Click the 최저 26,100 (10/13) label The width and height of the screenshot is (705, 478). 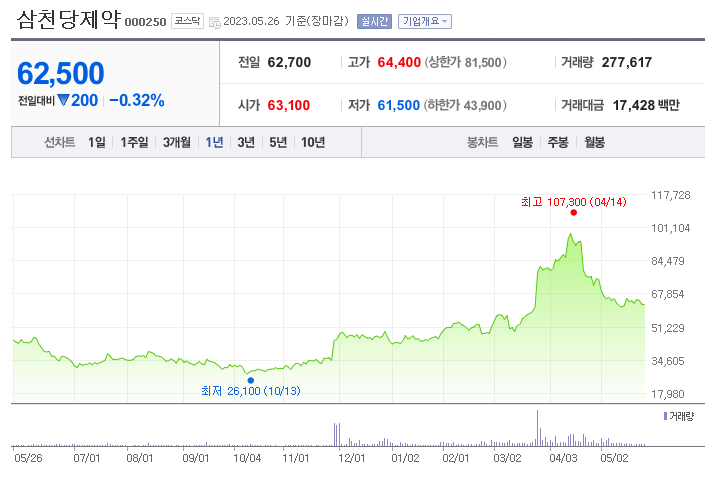pyautogui.click(x=250, y=391)
